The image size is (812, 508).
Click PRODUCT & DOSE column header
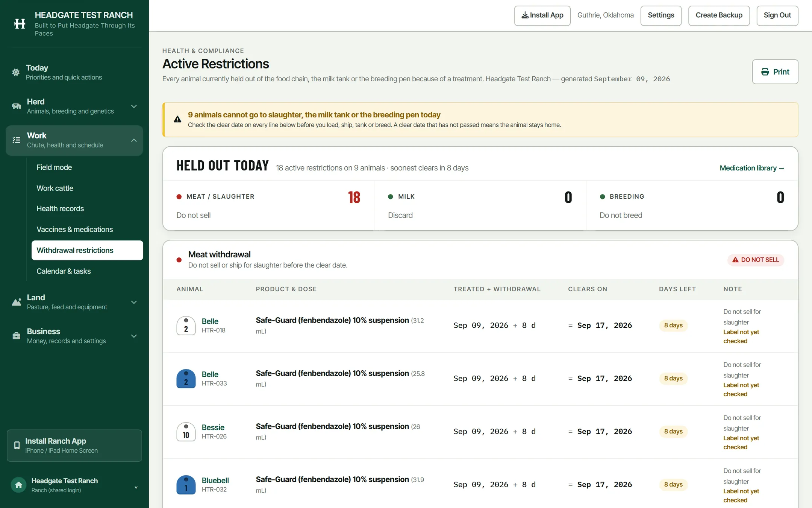coord(286,289)
